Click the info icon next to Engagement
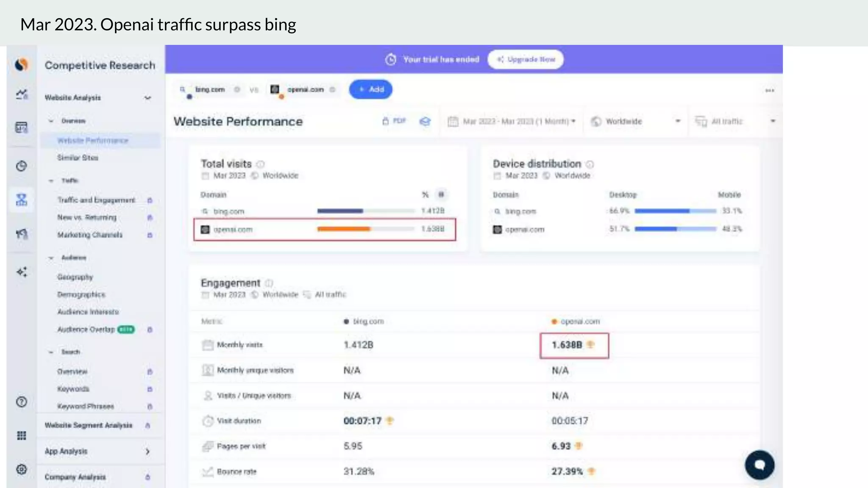The height and width of the screenshot is (488, 868). tap(269, 283)
